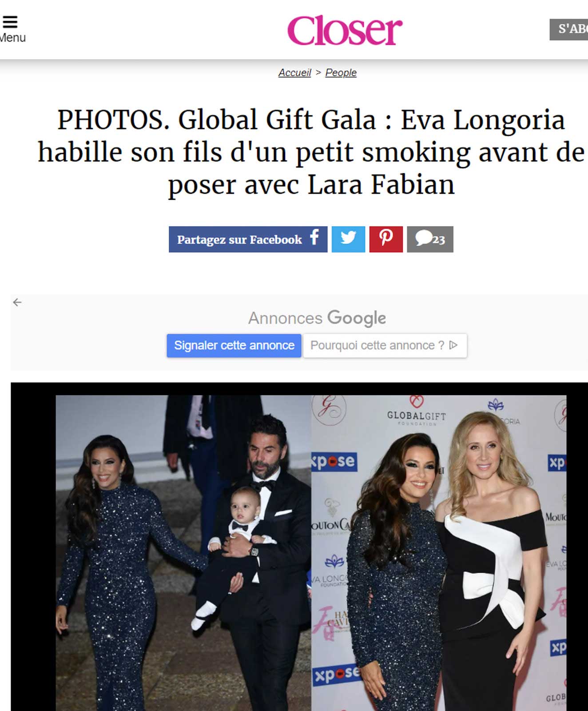Open the 23 comments bubble

430,239
